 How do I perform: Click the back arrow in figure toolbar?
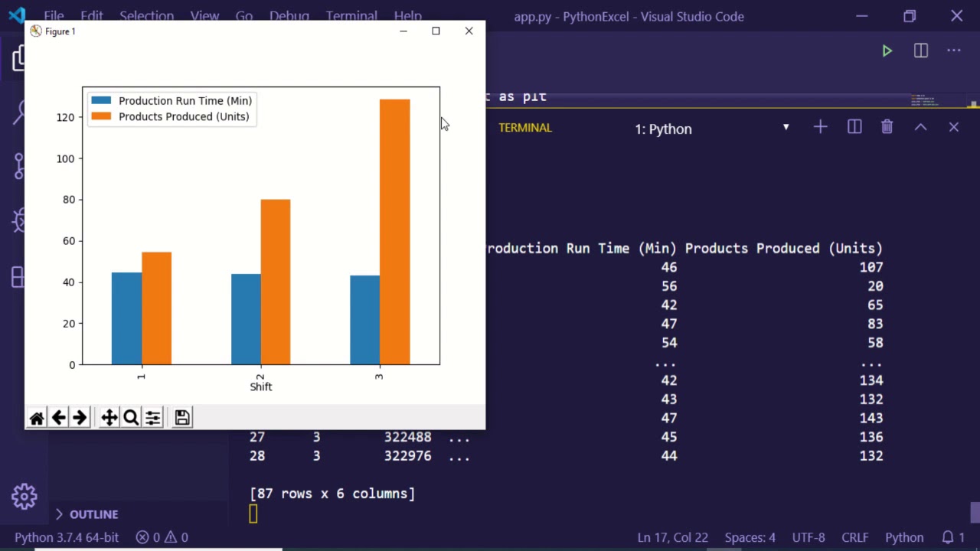tap(58, 418)
